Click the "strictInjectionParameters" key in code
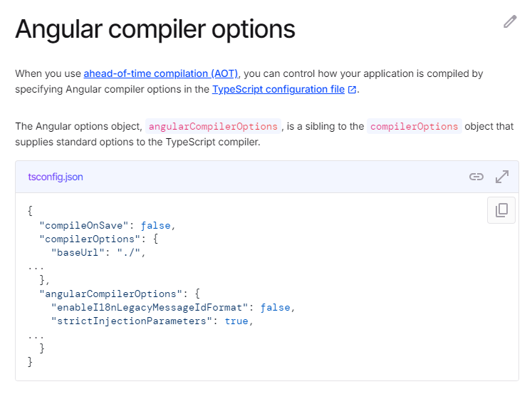 [x=132, y=321]
